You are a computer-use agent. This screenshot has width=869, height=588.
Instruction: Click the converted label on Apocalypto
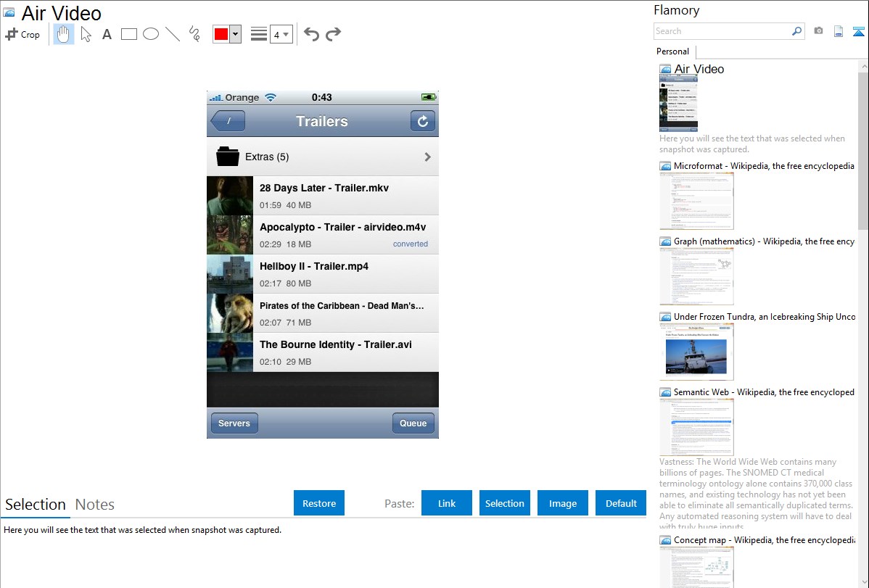click(410, 244)
